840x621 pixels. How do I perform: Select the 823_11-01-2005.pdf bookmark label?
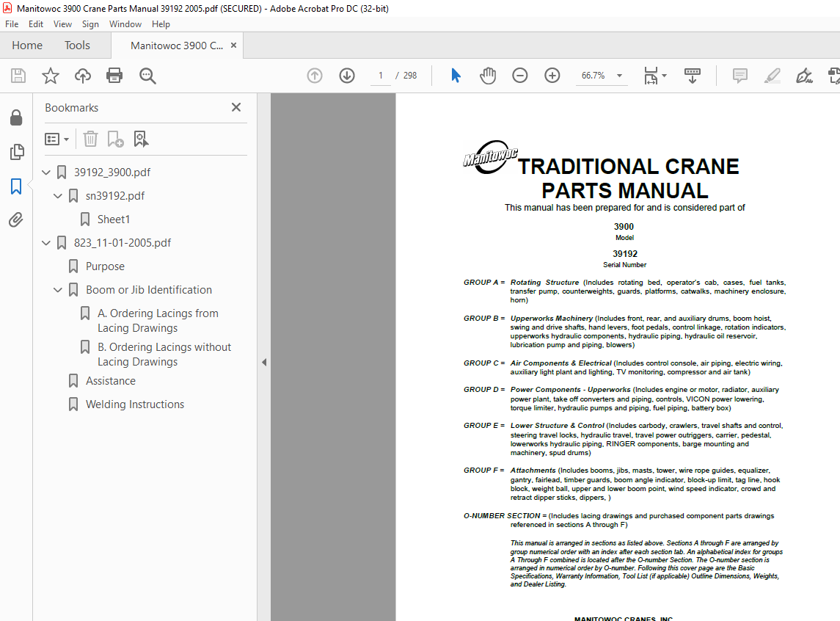click(x=123, y=243)
